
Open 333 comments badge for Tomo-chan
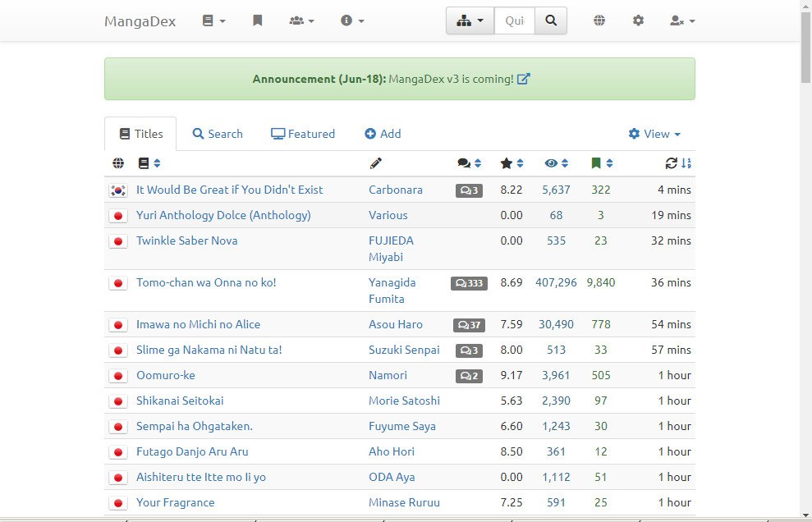pyautogui.click(x=469, y=283)
